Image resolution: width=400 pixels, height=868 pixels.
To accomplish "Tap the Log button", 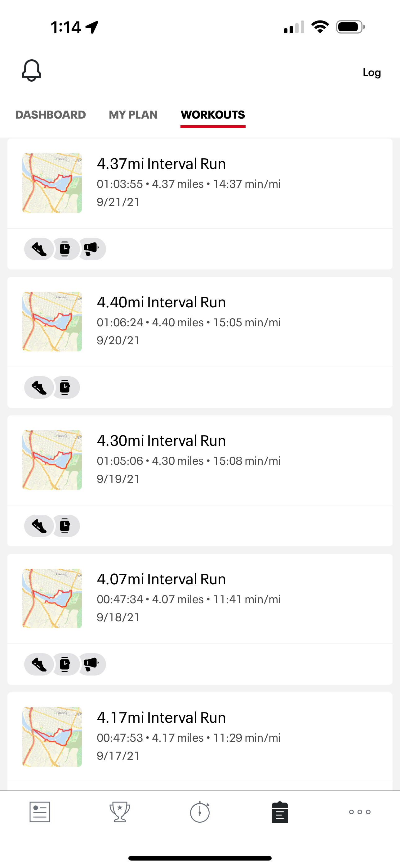I will pyautogui.click(x=371, y=72).
